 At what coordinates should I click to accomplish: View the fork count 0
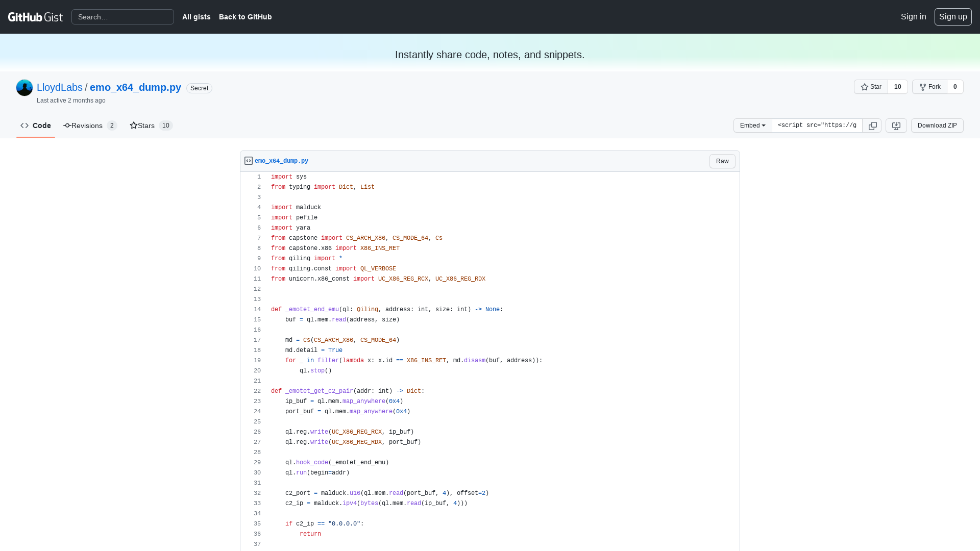955,87
